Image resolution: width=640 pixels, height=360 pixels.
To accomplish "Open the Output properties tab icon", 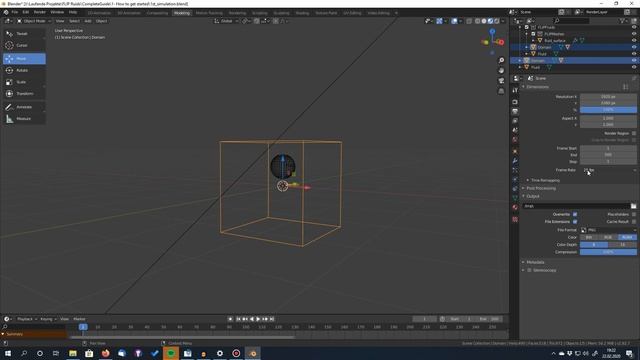I will pos(515,111).
